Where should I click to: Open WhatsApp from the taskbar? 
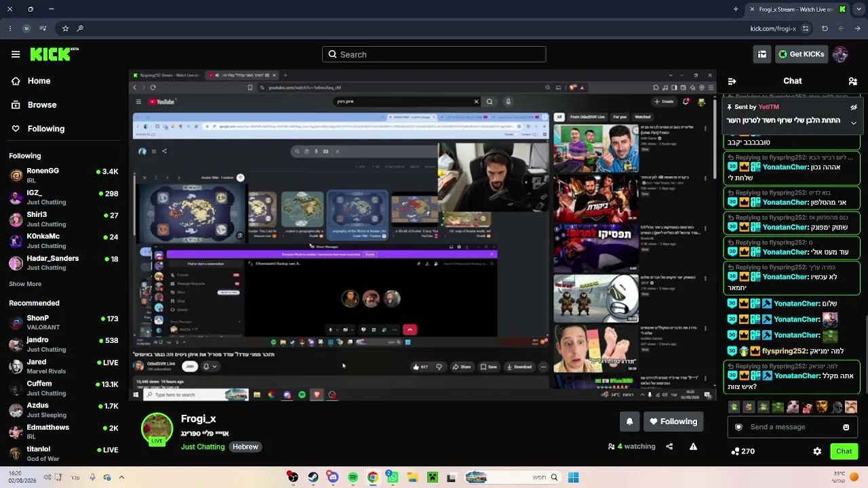tap(392, 477)
